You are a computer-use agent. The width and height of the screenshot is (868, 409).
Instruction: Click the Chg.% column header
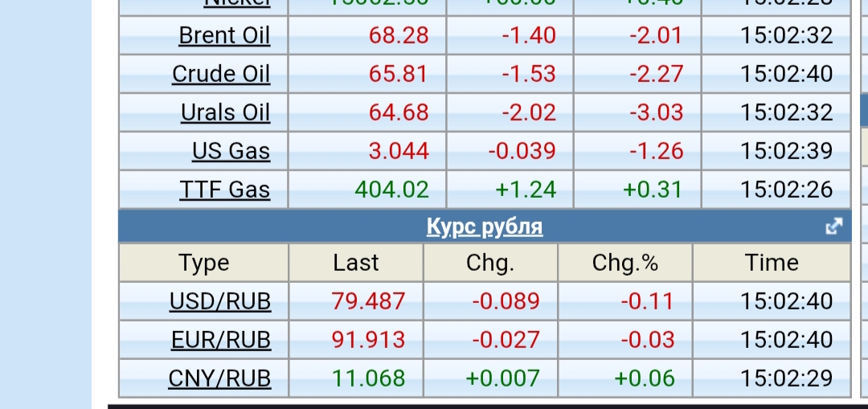pos(624,263)
